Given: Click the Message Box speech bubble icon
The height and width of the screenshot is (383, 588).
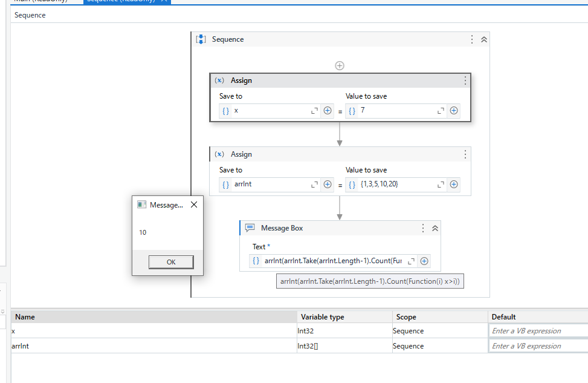Looking at the screenshot, I should pos(250,228).
